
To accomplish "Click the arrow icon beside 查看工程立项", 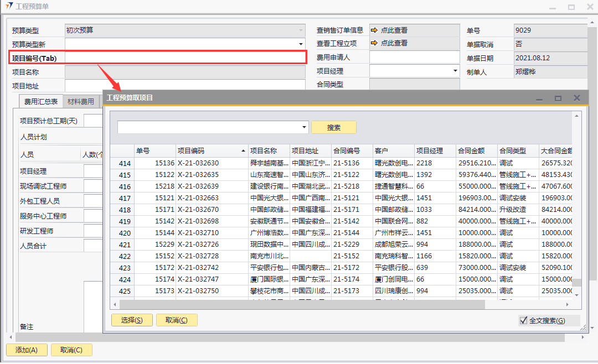I will 374,43.
